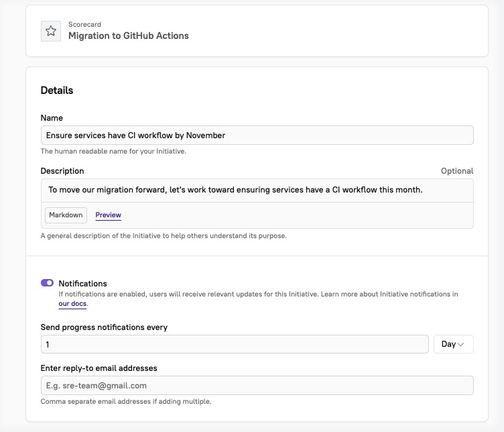
Task: Switch to the Preview tab
Action: [109, 215]
